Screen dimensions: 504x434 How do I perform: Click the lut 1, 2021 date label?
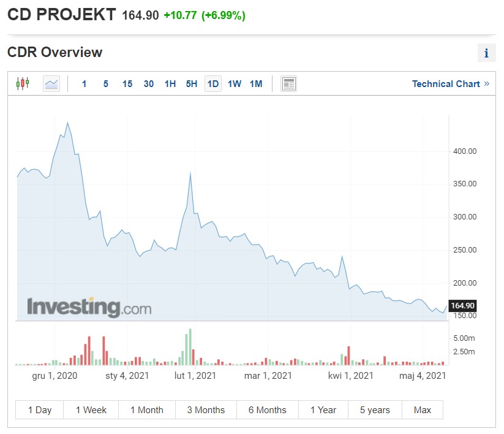(x=195, y=376)
